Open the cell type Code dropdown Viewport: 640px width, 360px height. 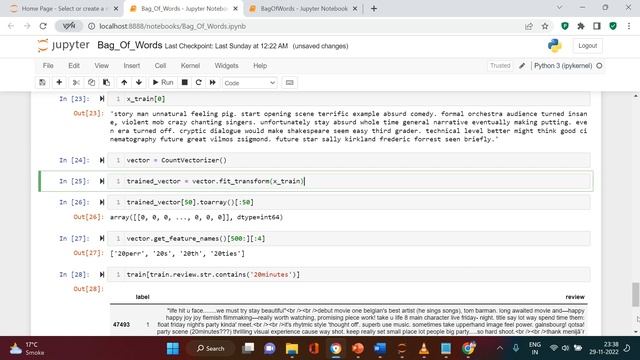coord(250,83)
